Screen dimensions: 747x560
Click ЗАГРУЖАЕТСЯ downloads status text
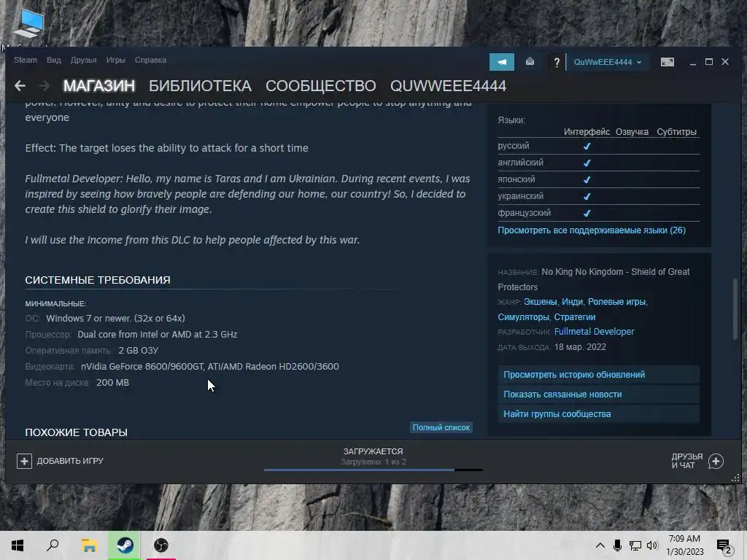(373, 451)
